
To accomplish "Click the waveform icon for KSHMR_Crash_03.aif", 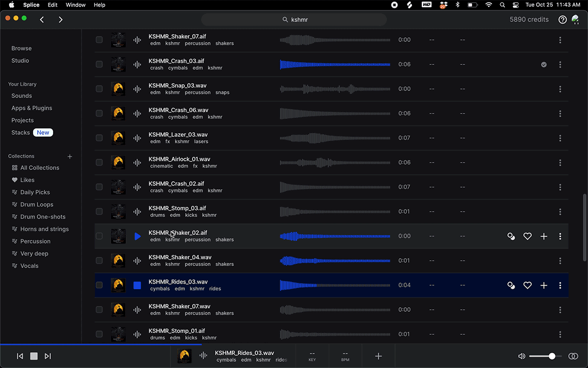I will [137, 64].
